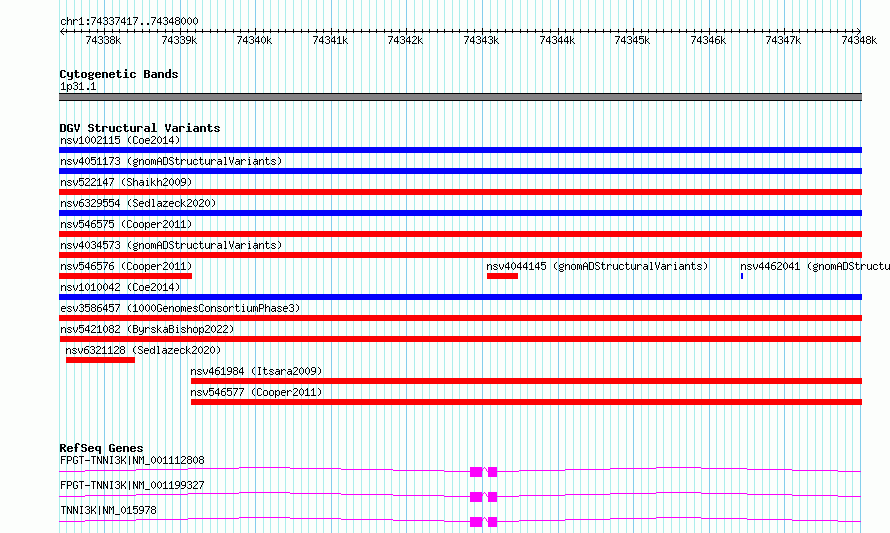Click the right arrowhead of the ruler
Image resolution: width=890 pixels, height=533 pixels.
point(859,32)
